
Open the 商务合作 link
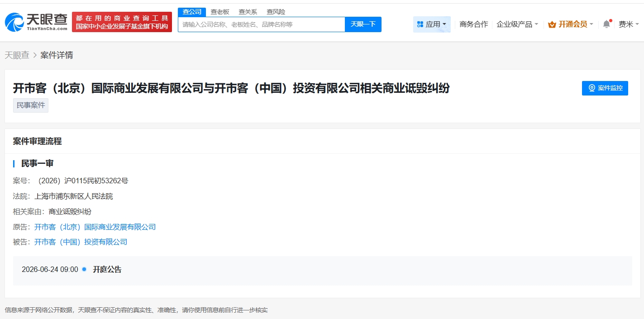click(473, 24)
